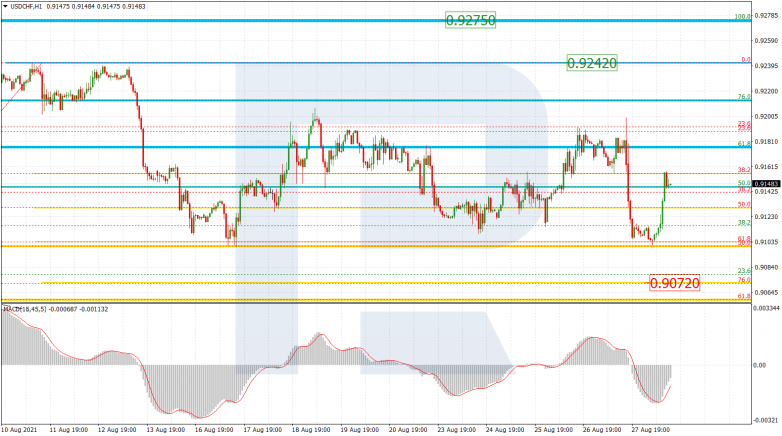The height and width of the screenshot is (436, 782).
Task: Select the USDCHF,H1 symbol title text
Action: click(25, 6)
